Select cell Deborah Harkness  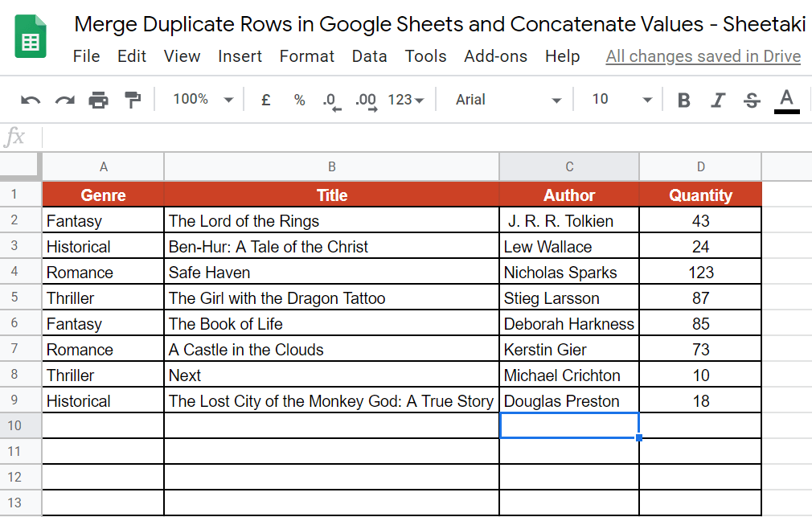[x=569, y=324]
